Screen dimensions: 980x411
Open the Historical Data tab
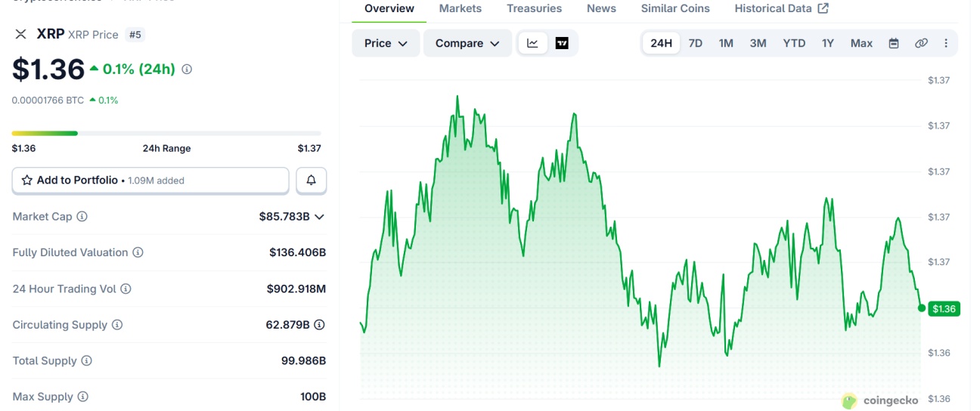click(x=781, y=8)
